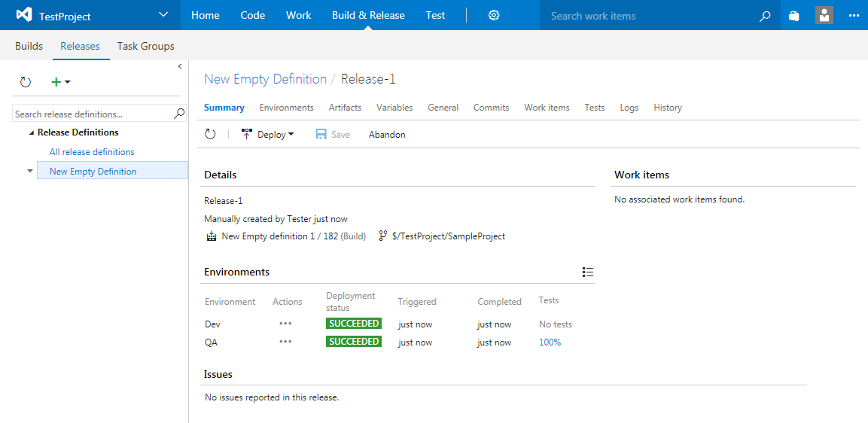The width and height of the screenshot is (868, 423).
Task: Open the TestProject project dropdown
Action: [x=163, y=15]
